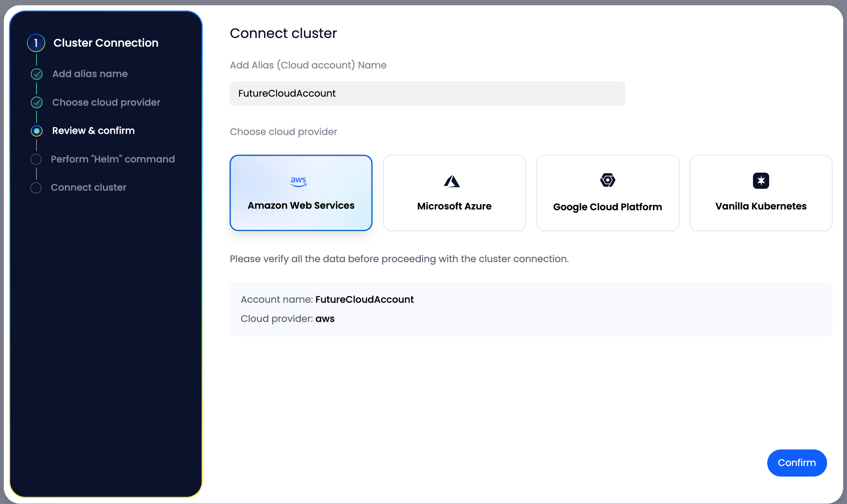Open the Perform "Helm" command step
847x504 pixels.
(113, 159)
